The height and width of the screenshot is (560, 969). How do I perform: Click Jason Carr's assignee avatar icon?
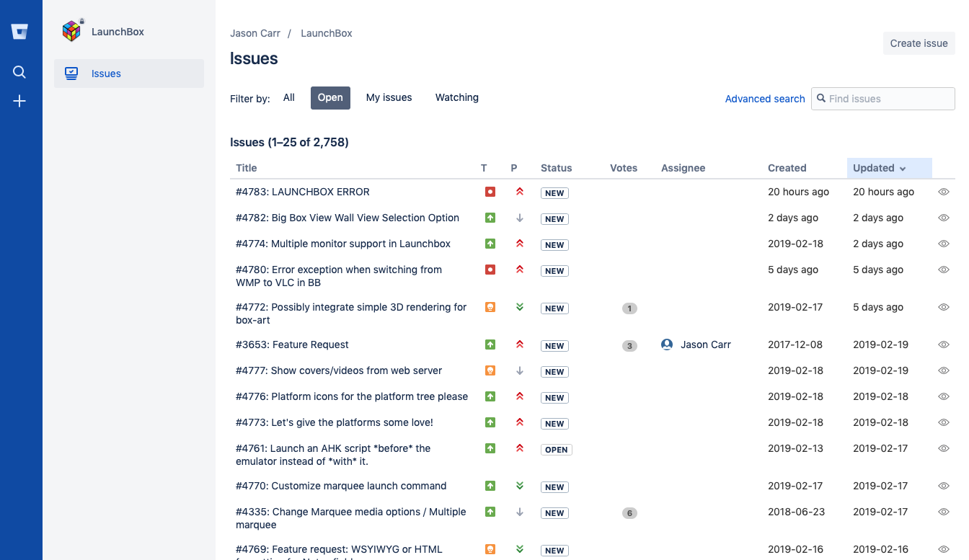(667, 345)
